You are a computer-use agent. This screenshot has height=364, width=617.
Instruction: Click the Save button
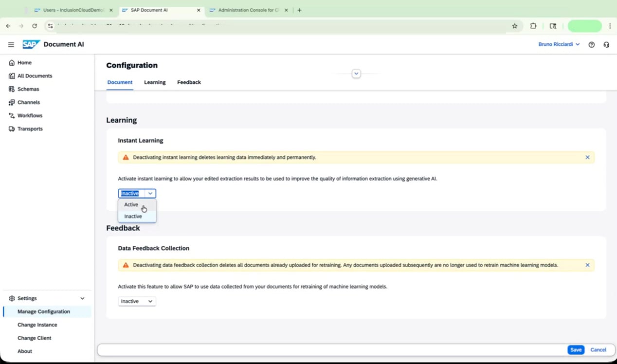576,350
